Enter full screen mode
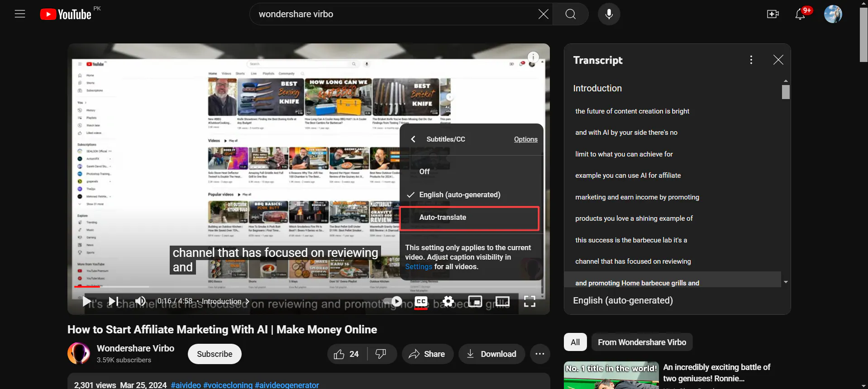868x389 pixels. coord(529,301)
